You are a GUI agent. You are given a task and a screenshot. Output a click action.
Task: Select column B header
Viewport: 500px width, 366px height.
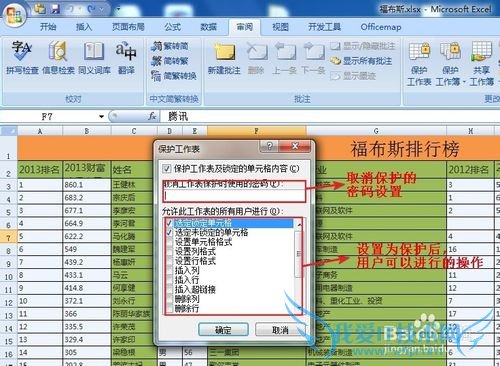pyautogui.click(x=87, y=131)
